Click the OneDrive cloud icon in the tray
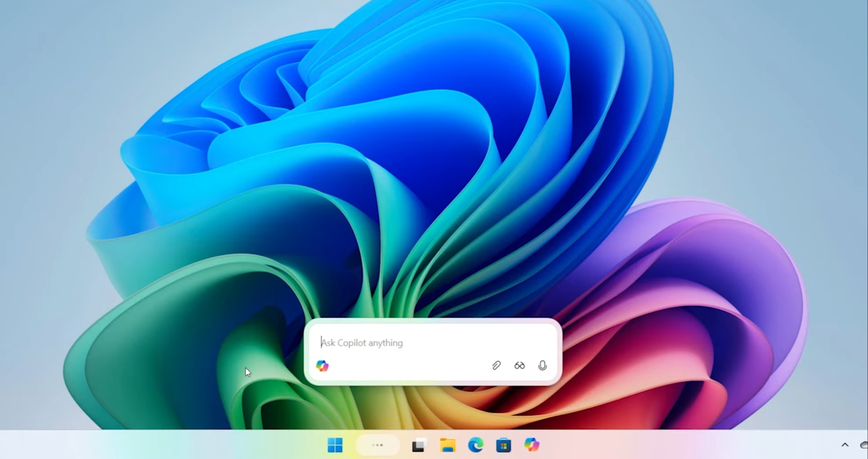 864,445
